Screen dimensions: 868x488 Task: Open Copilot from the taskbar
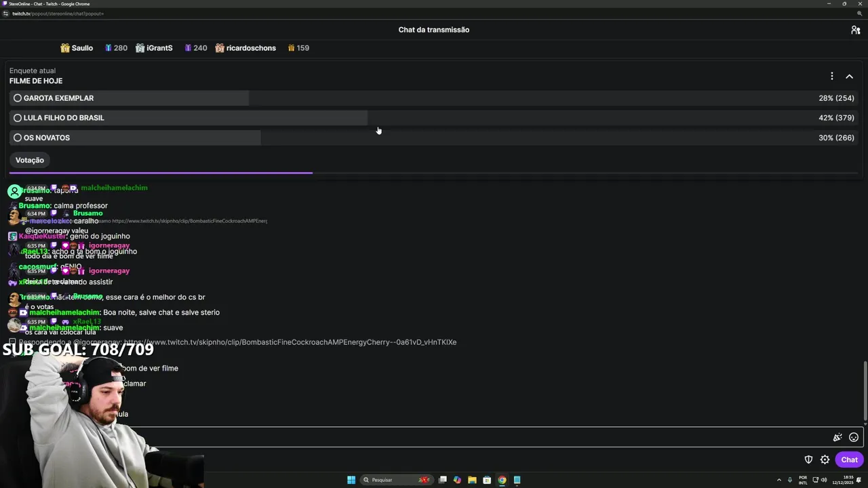tap(457, 480)
